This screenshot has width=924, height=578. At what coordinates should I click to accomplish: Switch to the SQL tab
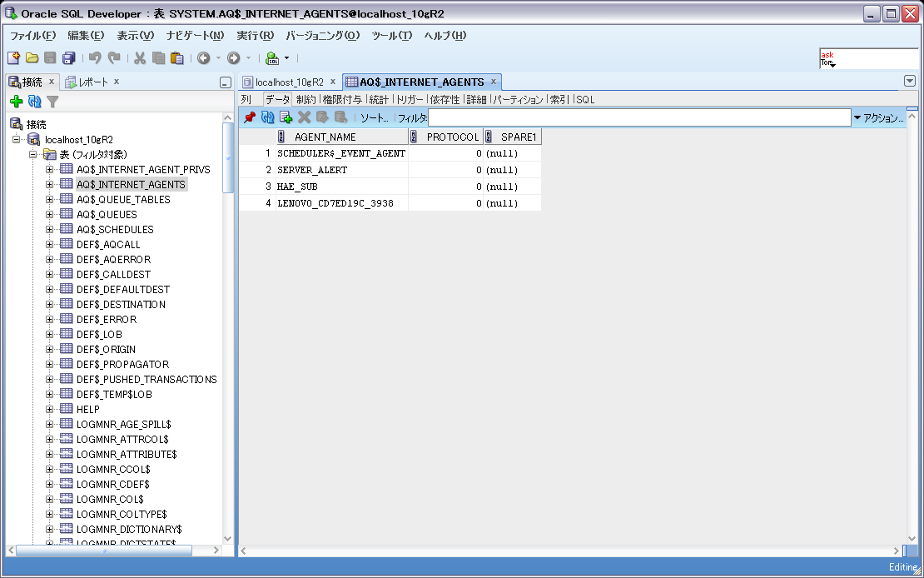pyautogui.click(x=586, y=99)
